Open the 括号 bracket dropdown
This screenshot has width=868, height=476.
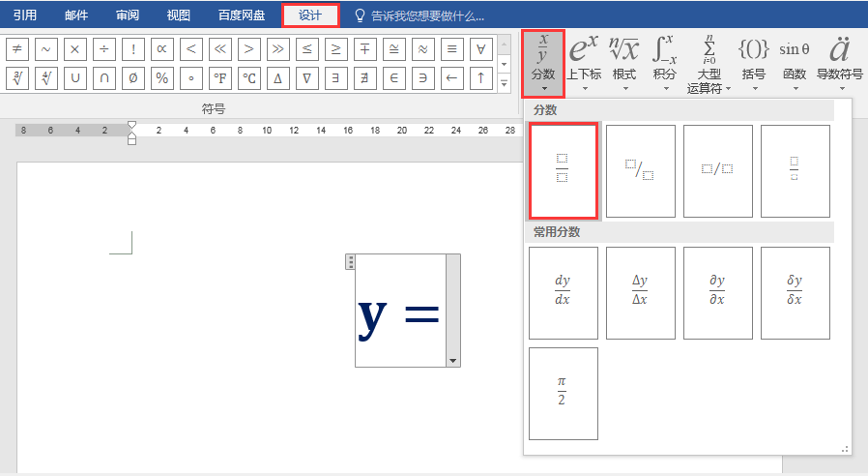coord(753,63)
